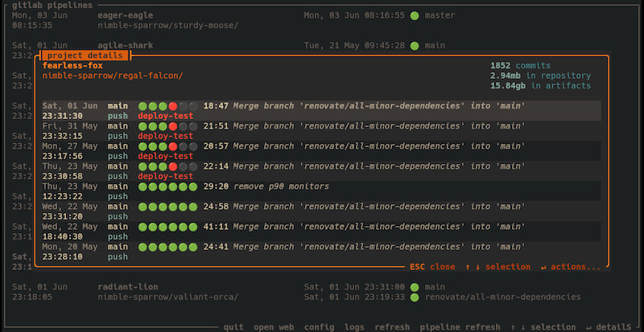Image resolution: width=644 pixels, height=332 pixels.
Task: Click the nimble-sparrow/valiant-orca/ path
Action: 168,297
